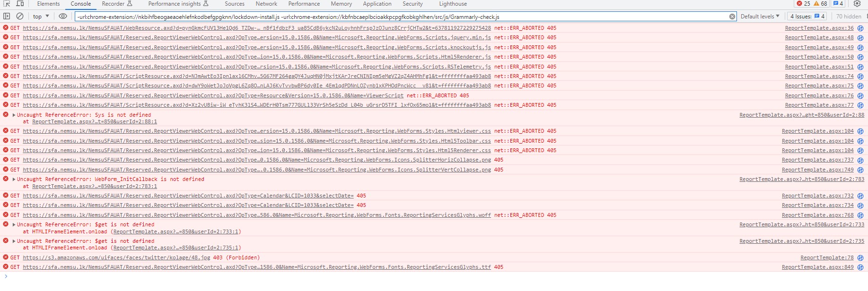The width and height of the screenshot is (868, 291).
Task: Open the Performance insights tab
Action: pos(178,3)
